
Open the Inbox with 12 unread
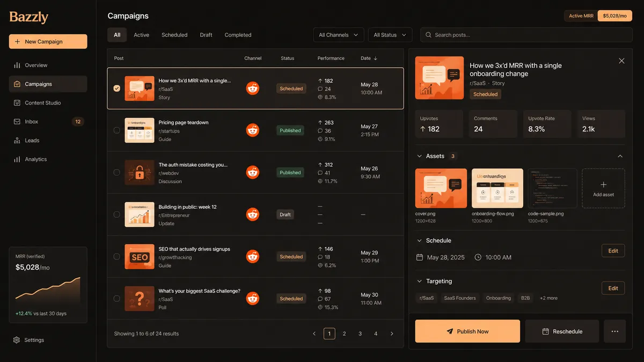coord(48,121)
